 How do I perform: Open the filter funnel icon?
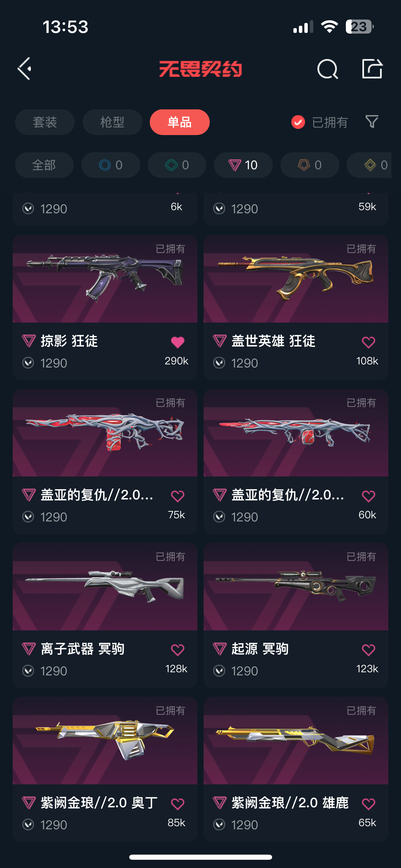[372, 122]
